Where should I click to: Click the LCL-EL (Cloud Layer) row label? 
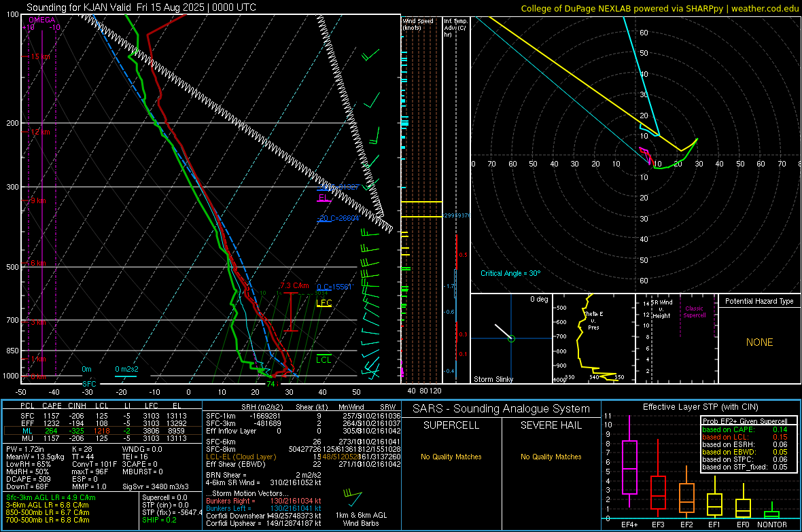coord(241,457)
